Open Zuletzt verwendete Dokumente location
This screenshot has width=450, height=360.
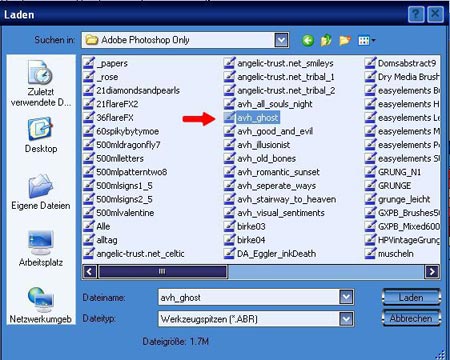[x=41, y=84]
